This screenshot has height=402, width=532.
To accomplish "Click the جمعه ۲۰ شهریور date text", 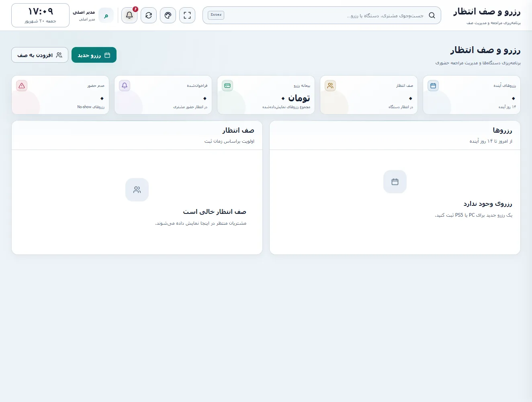I will coord(40,21).
